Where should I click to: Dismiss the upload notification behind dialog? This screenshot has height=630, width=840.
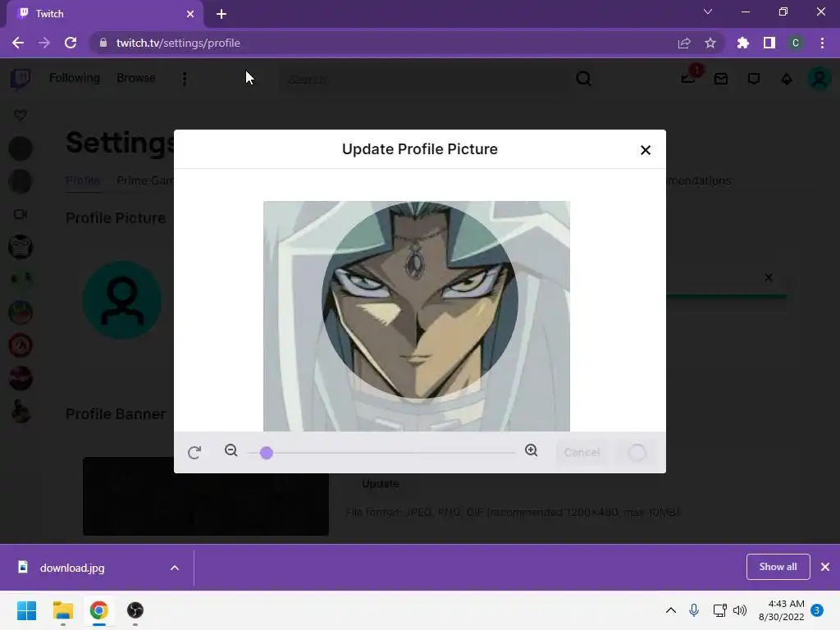tap(768, 277)
